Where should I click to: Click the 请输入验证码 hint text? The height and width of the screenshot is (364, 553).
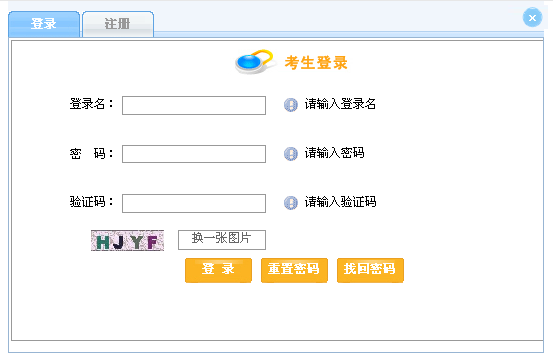tap(340, 202)
